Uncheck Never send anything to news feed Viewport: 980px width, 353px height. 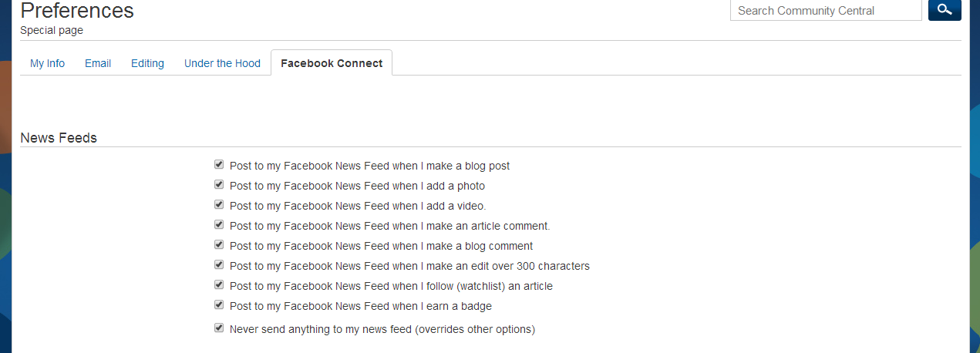point(219,328)
